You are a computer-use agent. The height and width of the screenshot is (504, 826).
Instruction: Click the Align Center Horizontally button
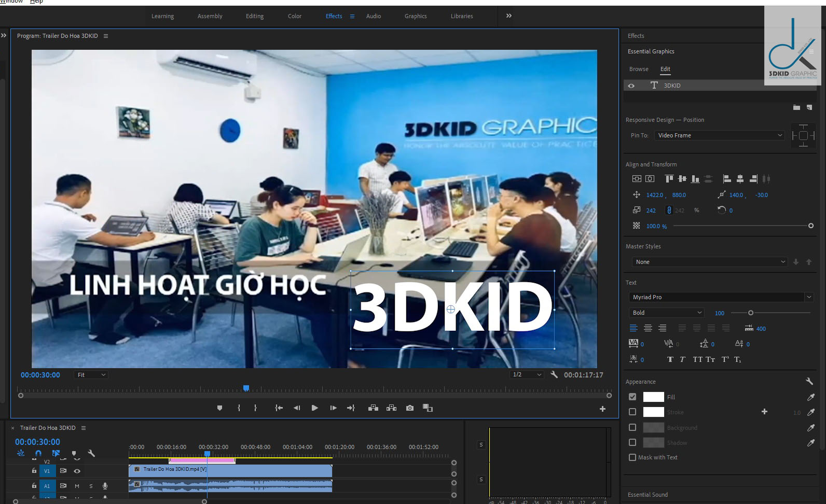pos(650,179)
